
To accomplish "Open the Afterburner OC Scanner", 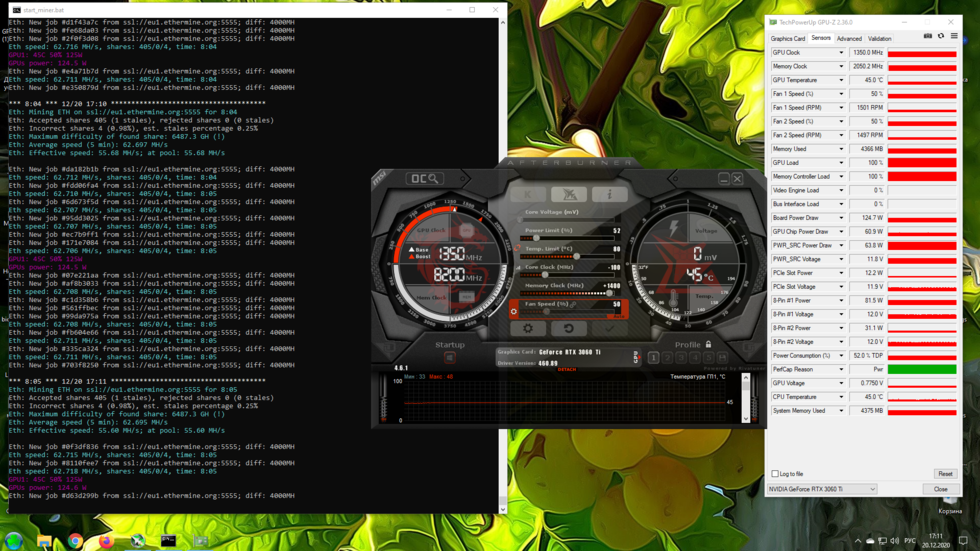I will click(424, 179).
